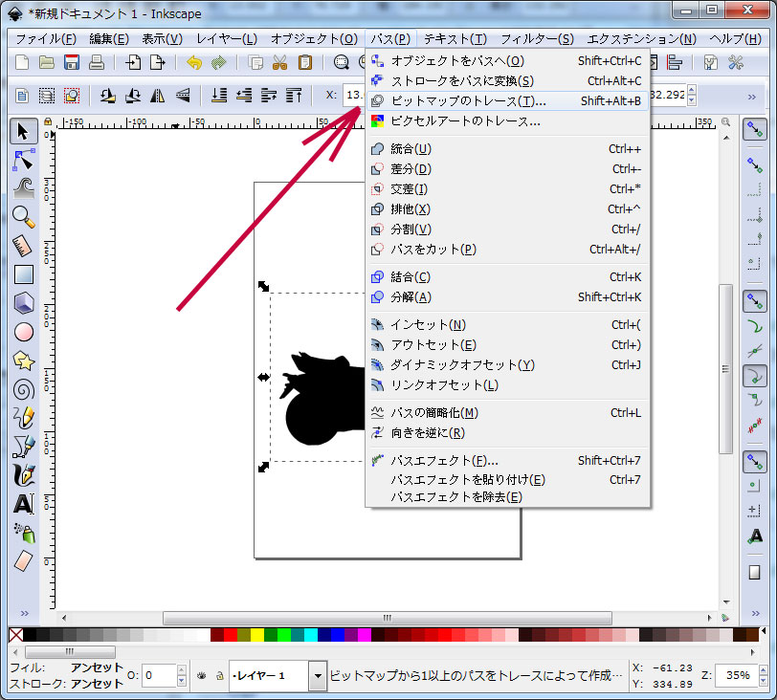Viewport: 777px width, 700px height.
Task: Pick the Zoom magnifier tool
Action: pyautogui.click(x=24, y=216)
